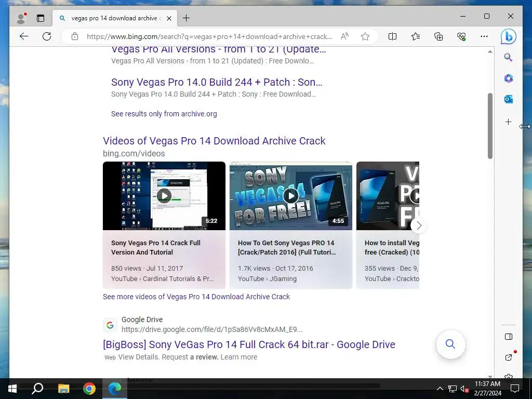This screenshot has height=399, width=532.
Task: Click the scrollbar up arrow
Action: pyautogui.click(x=490, y=51)
